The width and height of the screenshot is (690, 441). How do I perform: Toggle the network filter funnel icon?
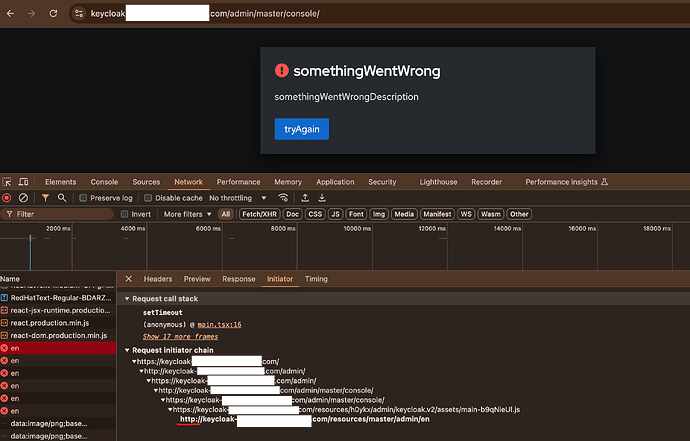click(x=45, y=198)
